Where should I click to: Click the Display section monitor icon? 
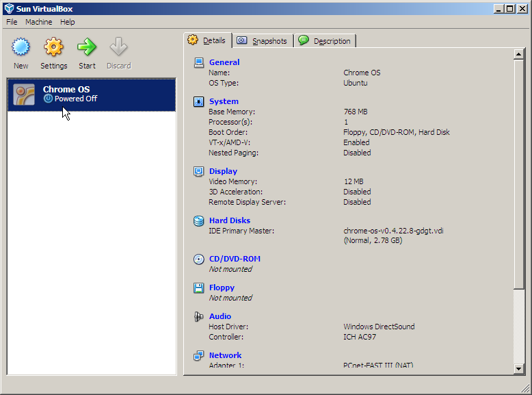pyautogui.click(x=198, y=171)
